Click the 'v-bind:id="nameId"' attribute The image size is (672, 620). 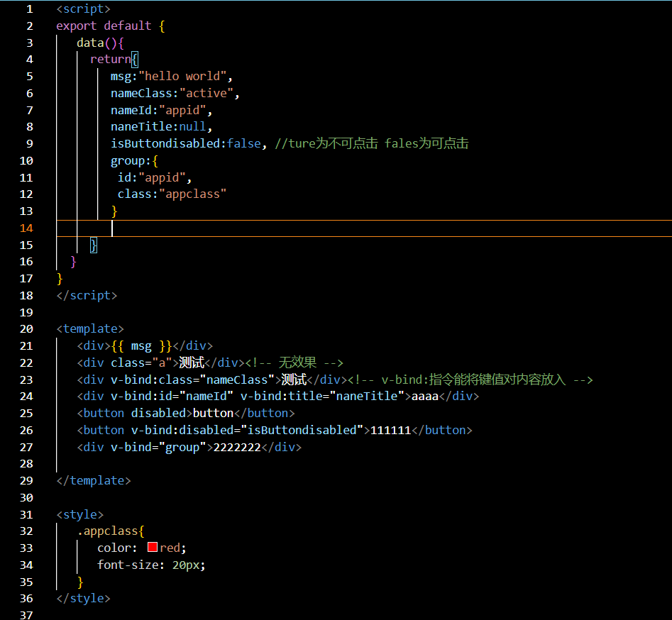click(172, 396)
